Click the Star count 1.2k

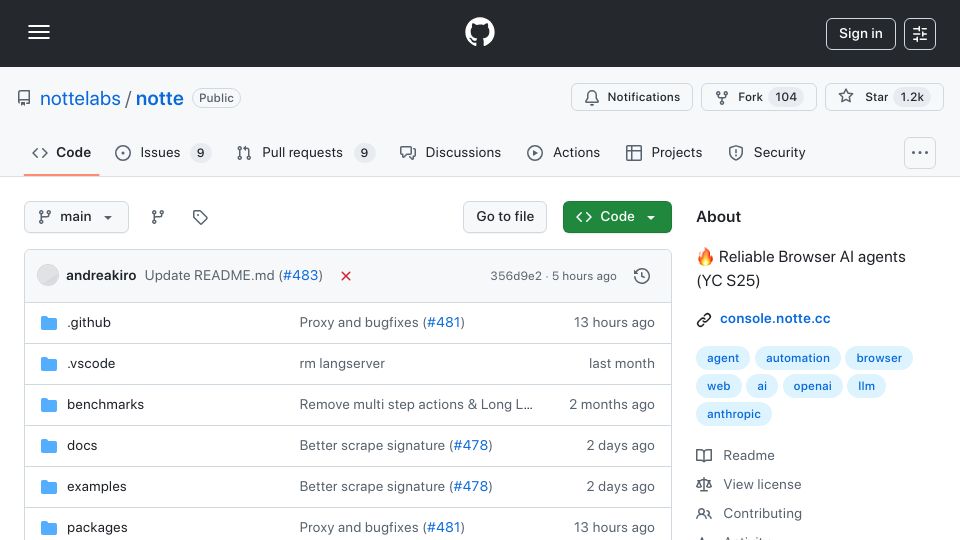click(912, 97)
